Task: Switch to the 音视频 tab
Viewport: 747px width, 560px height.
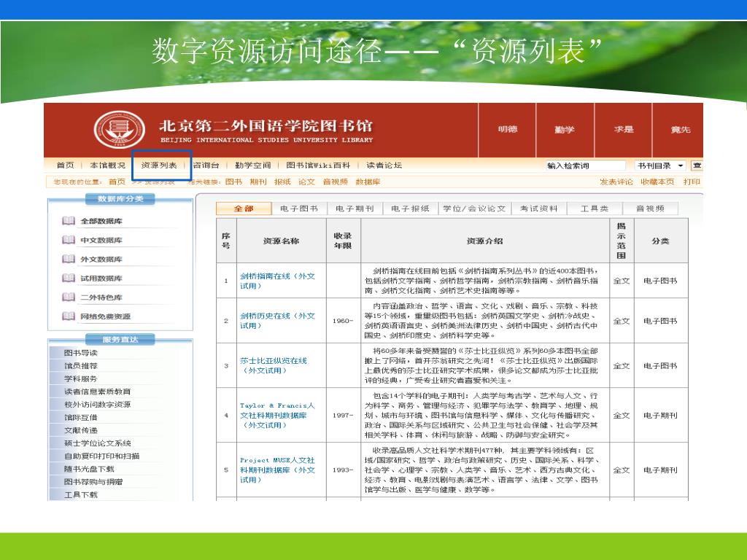Action: pos(650,209)
